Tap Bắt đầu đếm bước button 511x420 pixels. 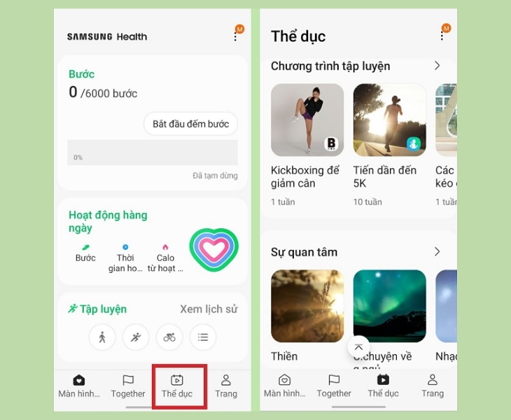coord(190,124)
